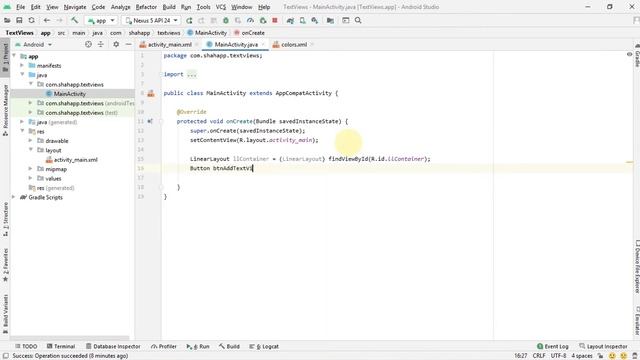Open the VCS menu
This screenshot has width=640, height=360.
(x=220, y=7)
